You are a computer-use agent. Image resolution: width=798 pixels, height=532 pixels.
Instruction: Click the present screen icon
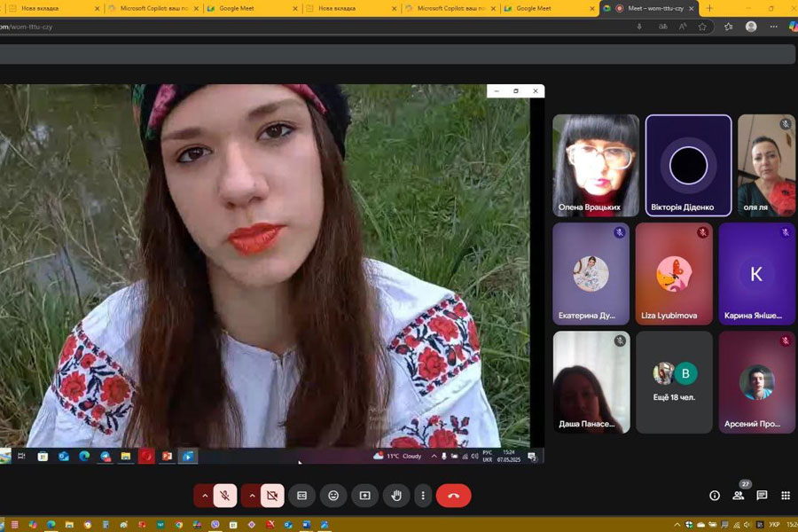(x=364, y=496)
